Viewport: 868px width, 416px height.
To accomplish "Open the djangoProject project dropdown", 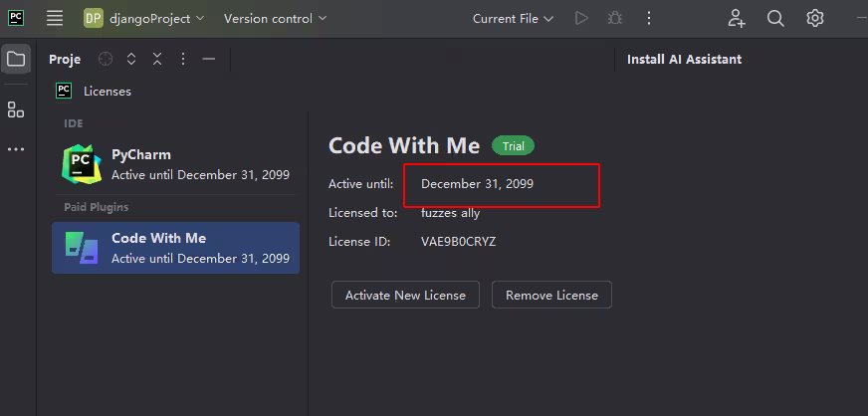I will 144,18.
